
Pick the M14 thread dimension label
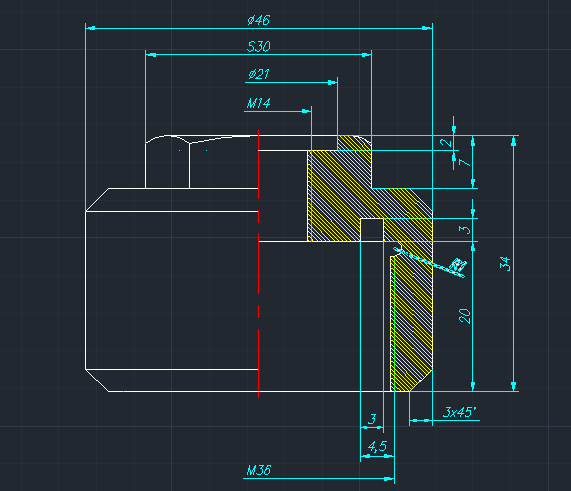(x=259, y=103)
